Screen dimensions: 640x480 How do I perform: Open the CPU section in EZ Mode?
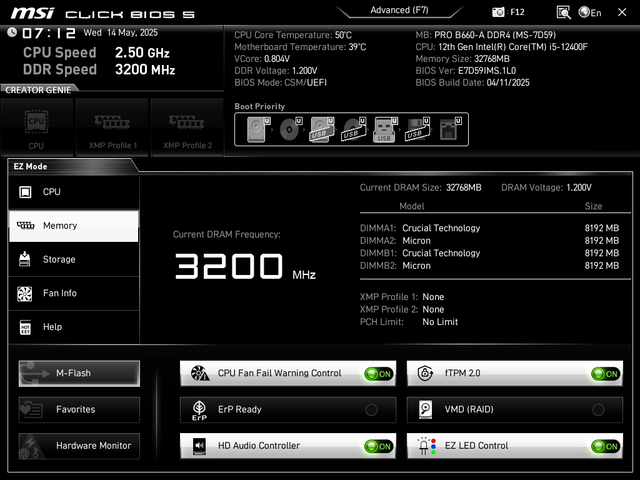tap(74, 192)
